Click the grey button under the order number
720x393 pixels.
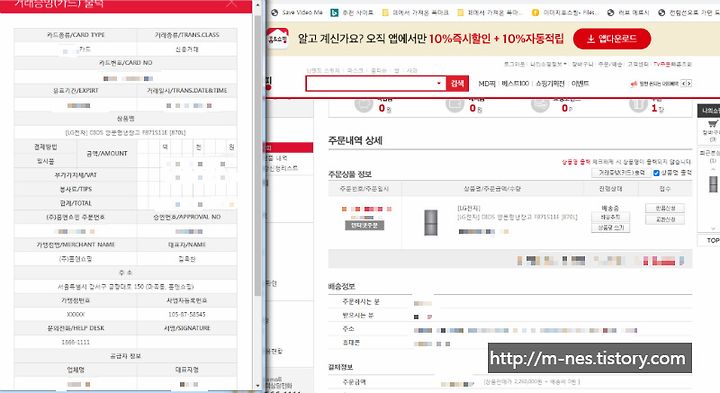pos(364,225)
